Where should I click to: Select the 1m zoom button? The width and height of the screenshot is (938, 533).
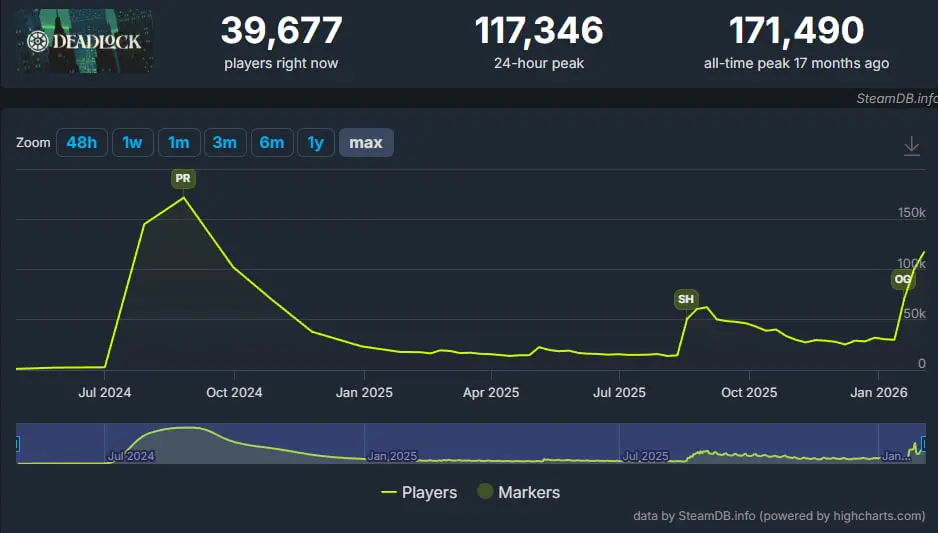pos(178,143)
